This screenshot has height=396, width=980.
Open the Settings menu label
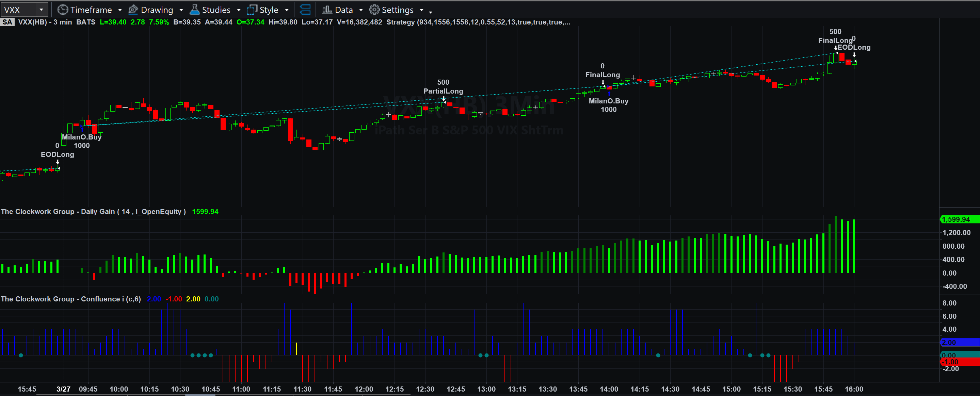click(x=397, y=10)
